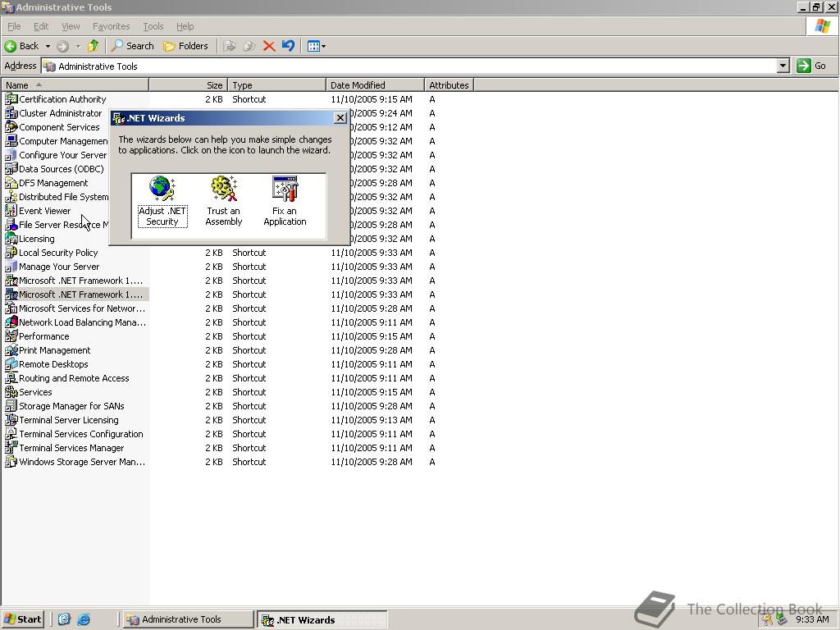840x630 pixels.
Task: Select the Certification Authority icon
Action: pyautogui.click(x=11, y=99)
